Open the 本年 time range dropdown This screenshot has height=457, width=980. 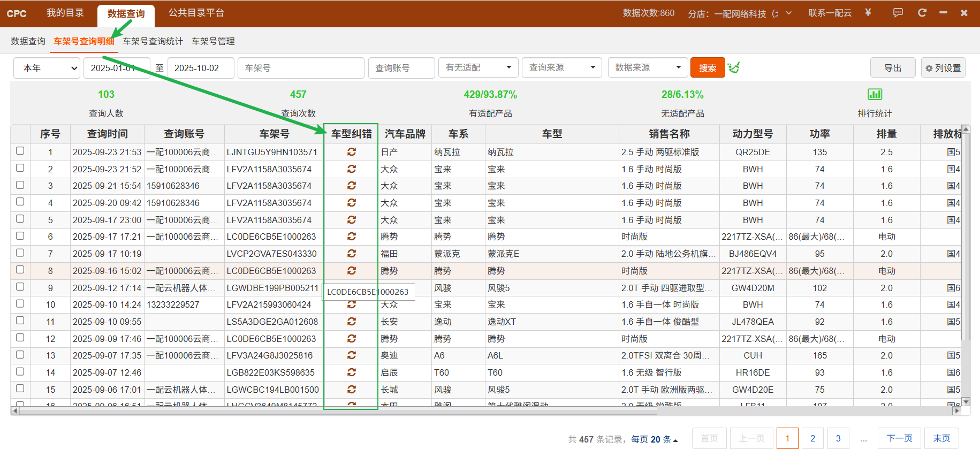[x=47, y=68]
